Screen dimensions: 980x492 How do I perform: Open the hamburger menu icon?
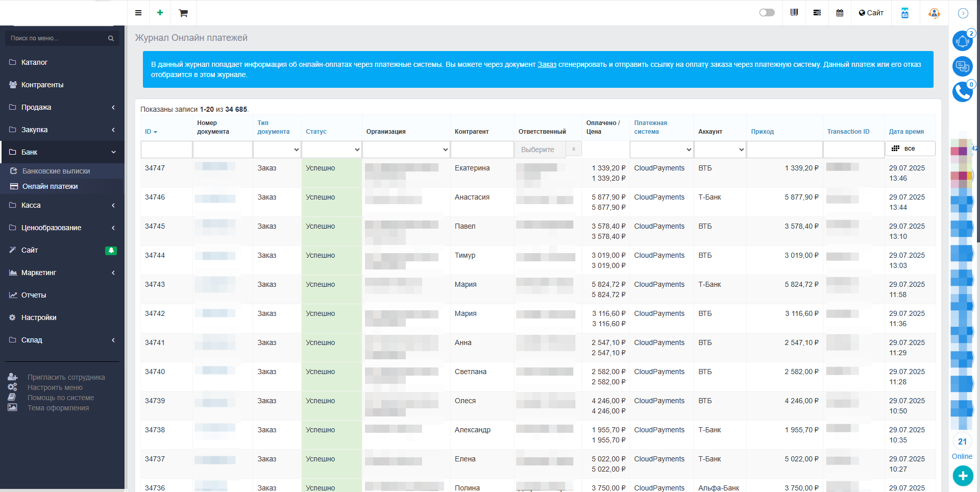138,13
